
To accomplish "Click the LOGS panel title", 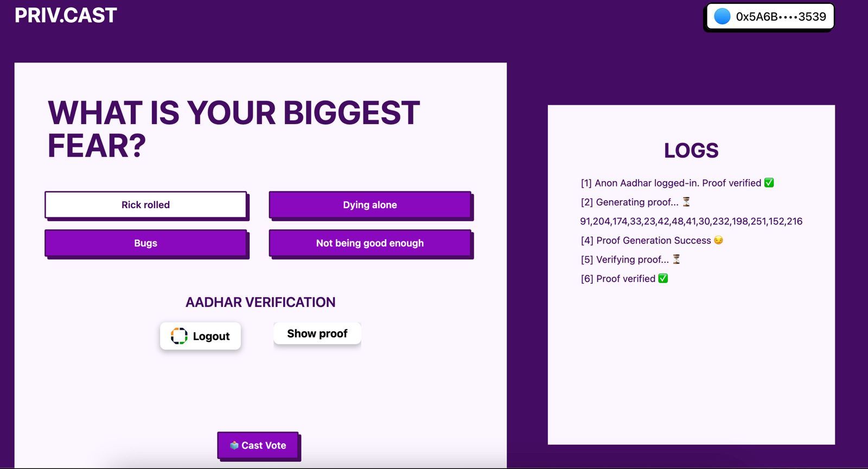I will [691, 150].
